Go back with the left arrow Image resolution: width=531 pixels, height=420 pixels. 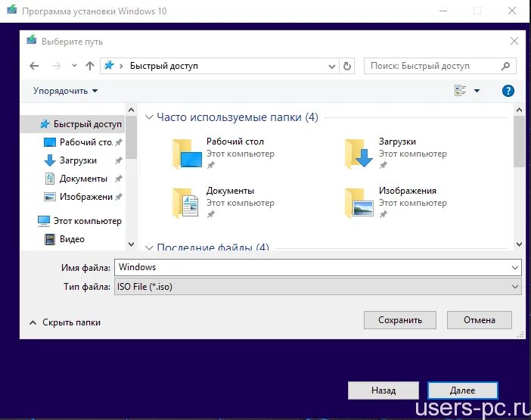(34, 66)
